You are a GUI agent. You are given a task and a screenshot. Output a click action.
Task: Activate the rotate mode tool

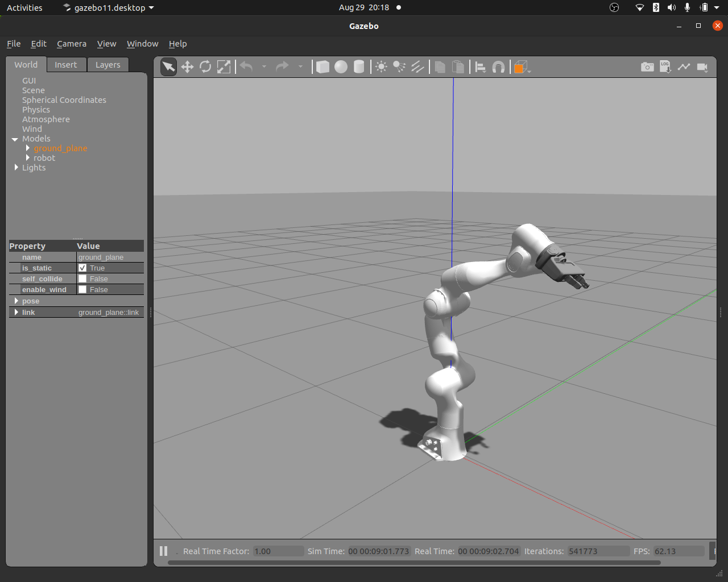205,67
